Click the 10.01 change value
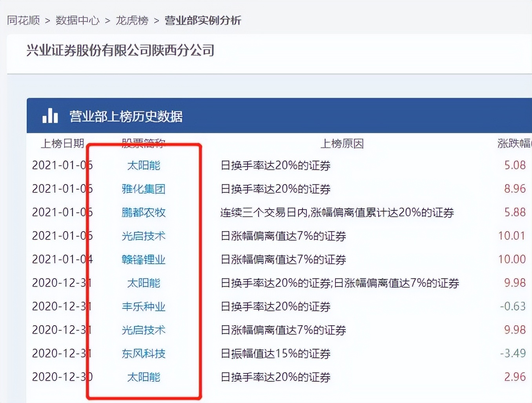 [x=512, y=236]
